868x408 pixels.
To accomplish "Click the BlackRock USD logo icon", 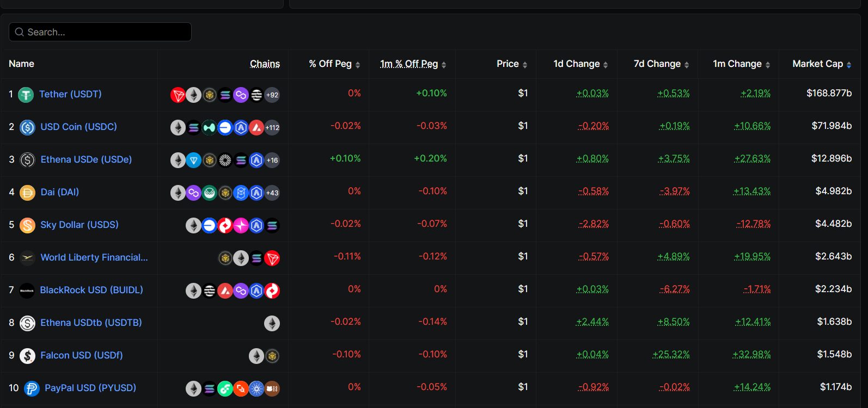I will (x=27, y=290).
